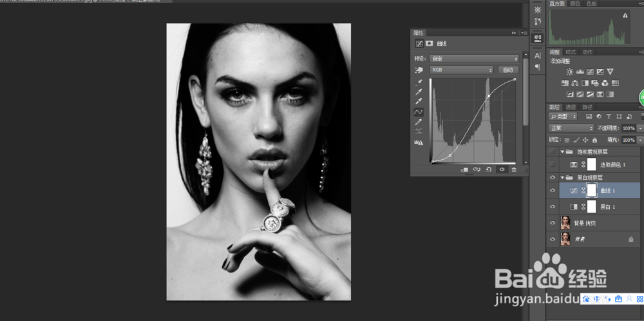Image resolution: width=644 pixels, height=321 pixels.
Task: Collapse the 饱和度观察层 group
Action: coord(562,151)
